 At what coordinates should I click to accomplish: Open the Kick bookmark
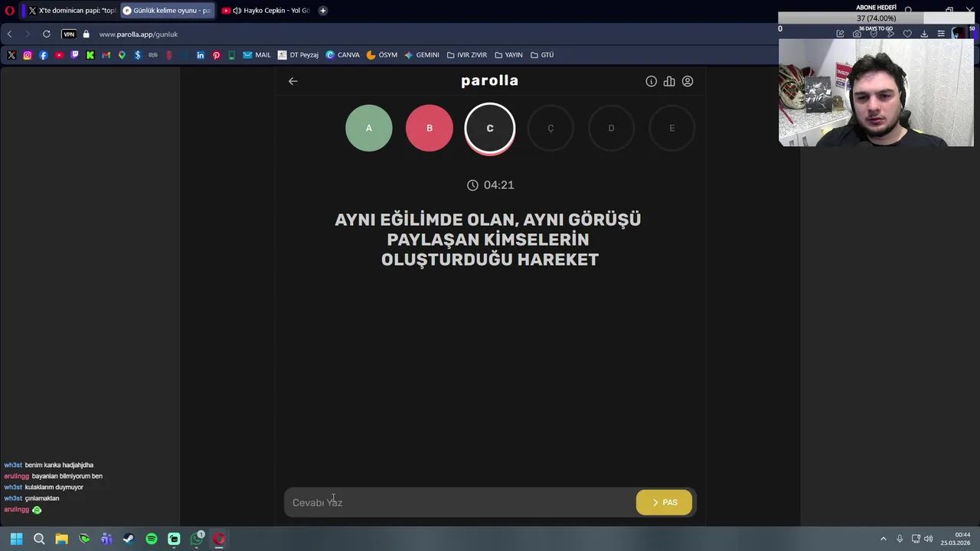point(90,55)
